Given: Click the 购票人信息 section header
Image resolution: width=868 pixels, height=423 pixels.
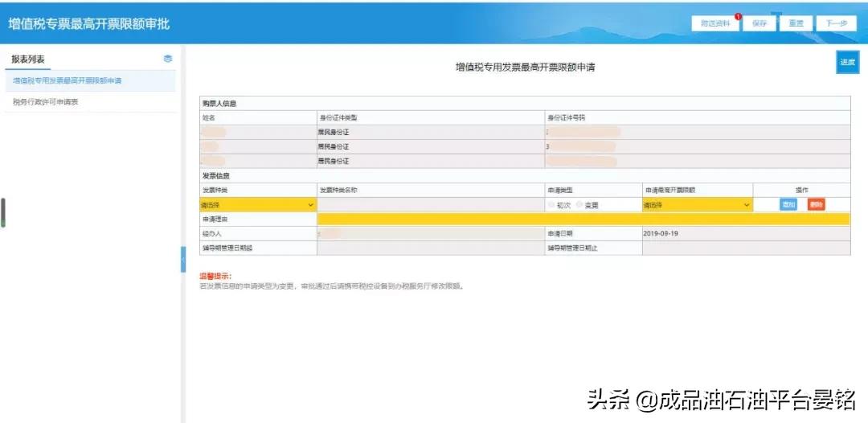Looking at the screenshot, I should point(219,104).
